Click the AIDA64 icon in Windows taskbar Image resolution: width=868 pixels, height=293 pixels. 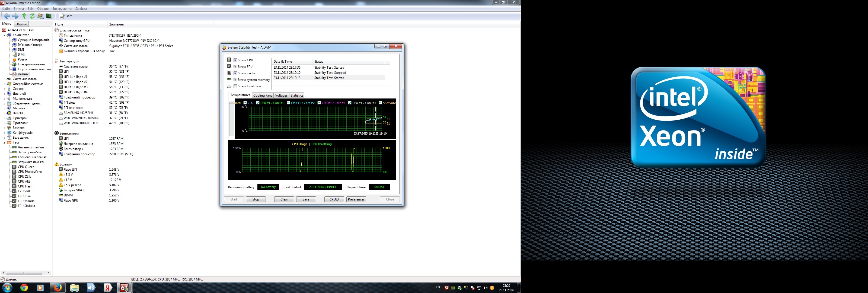[x=124, y=288]
